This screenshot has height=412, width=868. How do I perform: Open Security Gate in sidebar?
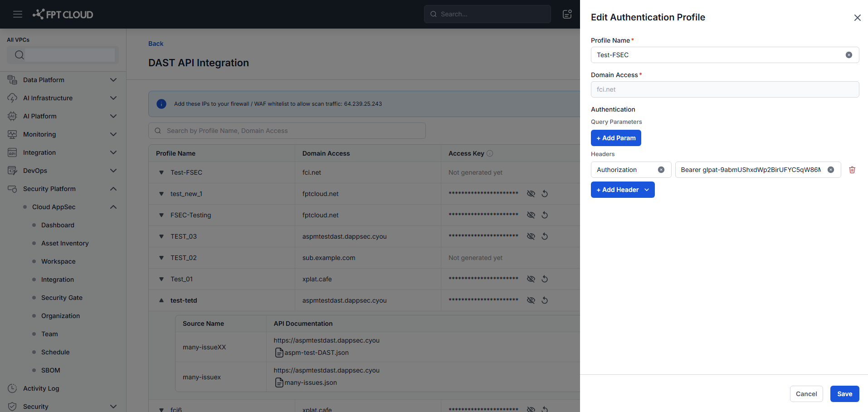62,298
